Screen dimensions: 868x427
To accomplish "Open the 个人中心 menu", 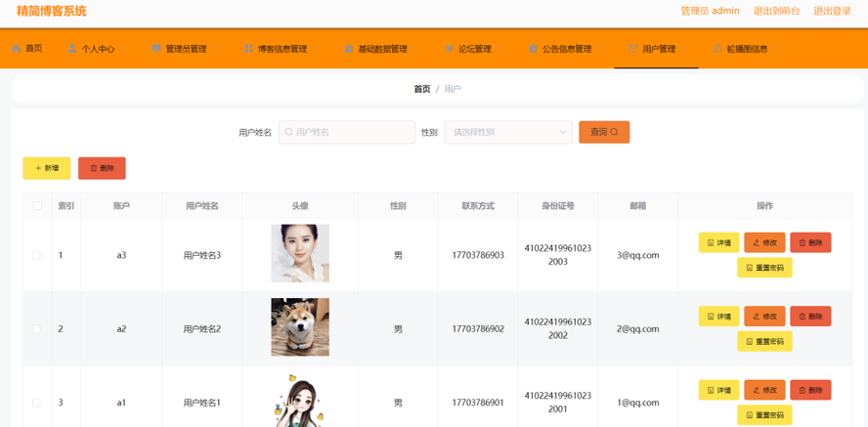I will [x=98, y=49].
